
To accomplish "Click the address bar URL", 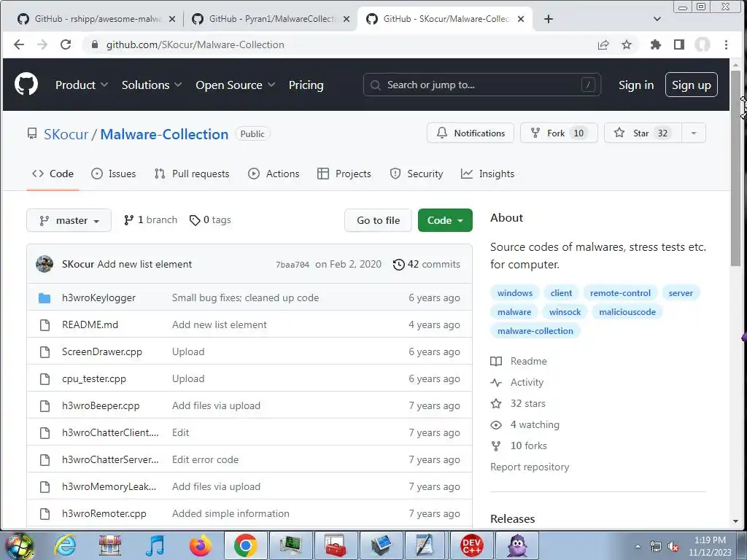I will pos(195,44).
